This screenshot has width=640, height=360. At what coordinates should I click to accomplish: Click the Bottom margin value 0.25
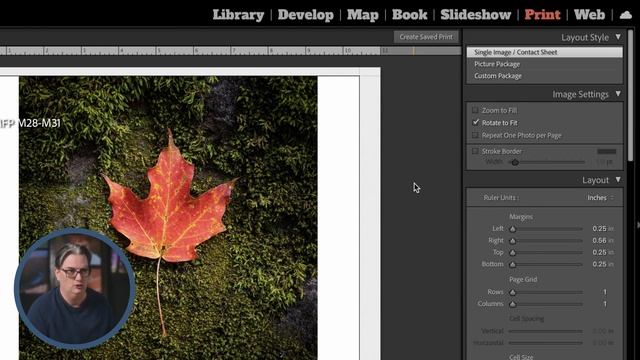[x=599, y=264]
